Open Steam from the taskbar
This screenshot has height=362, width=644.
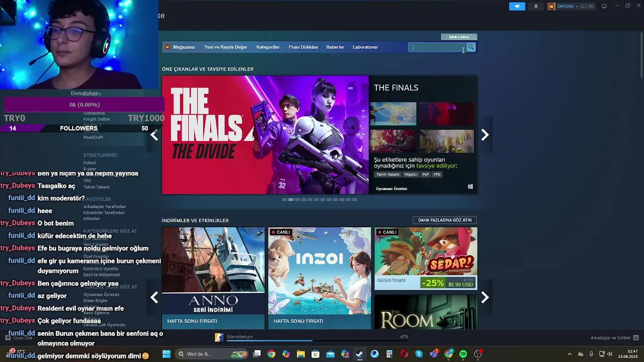[360, 354]
